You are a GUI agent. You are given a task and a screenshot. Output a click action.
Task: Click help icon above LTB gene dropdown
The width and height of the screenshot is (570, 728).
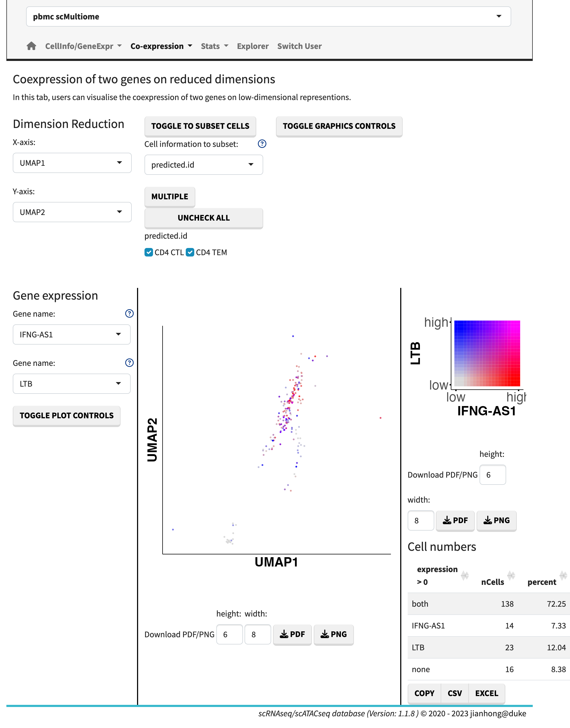pyautogui.click(x=129, y=363)
